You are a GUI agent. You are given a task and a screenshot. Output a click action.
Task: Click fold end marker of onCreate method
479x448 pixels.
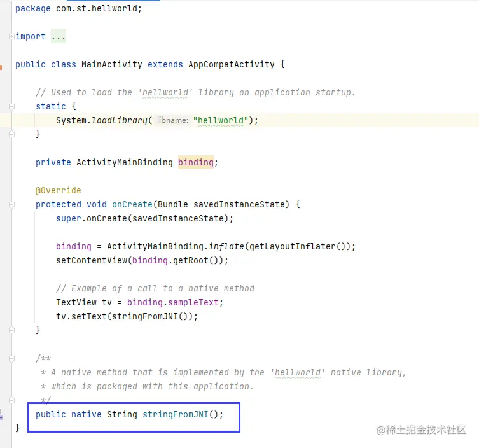(11, 330)
